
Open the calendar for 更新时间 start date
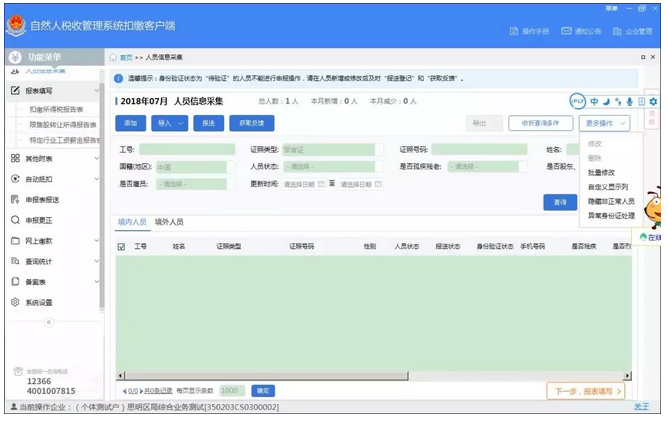[322, 184]
